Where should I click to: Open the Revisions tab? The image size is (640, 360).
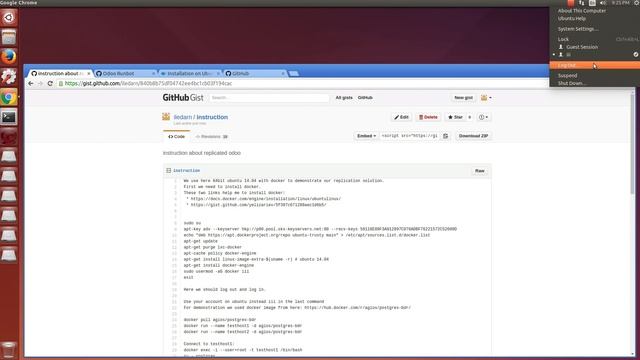click(211, 136)
